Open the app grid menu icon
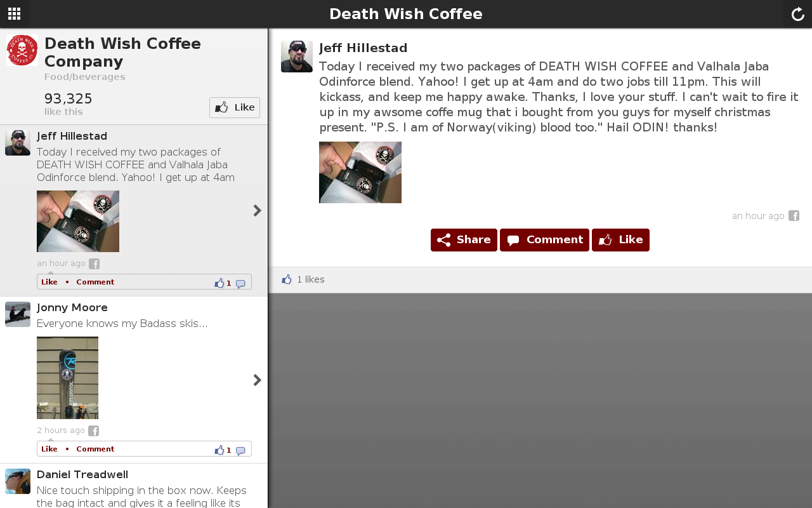 [14, 14]
